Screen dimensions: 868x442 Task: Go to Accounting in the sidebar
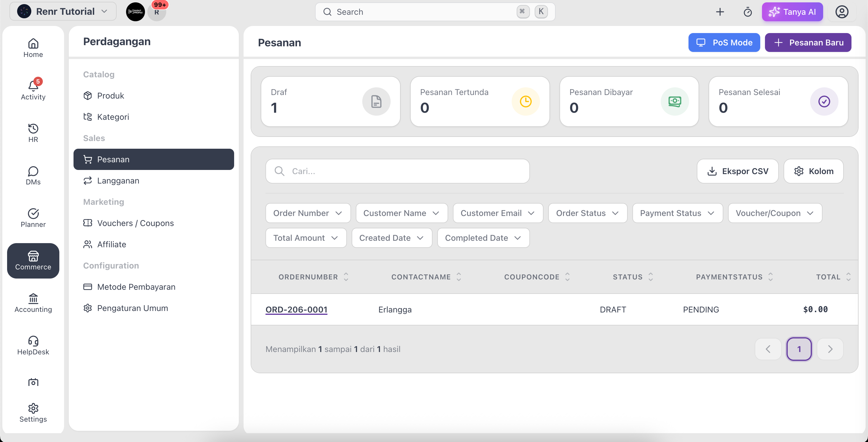(33, 303)
